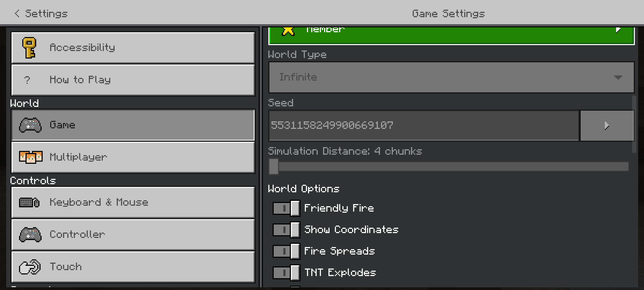Click the Simulation Distance slider handle
Screen dimensions: 644x290
click(274, 166)
